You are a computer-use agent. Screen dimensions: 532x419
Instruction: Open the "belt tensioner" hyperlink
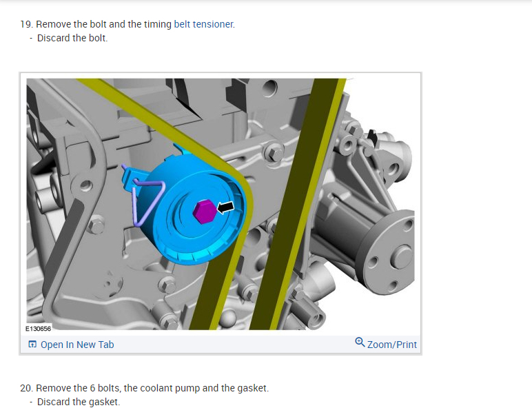pyautogui.click(x=203, y=24)
